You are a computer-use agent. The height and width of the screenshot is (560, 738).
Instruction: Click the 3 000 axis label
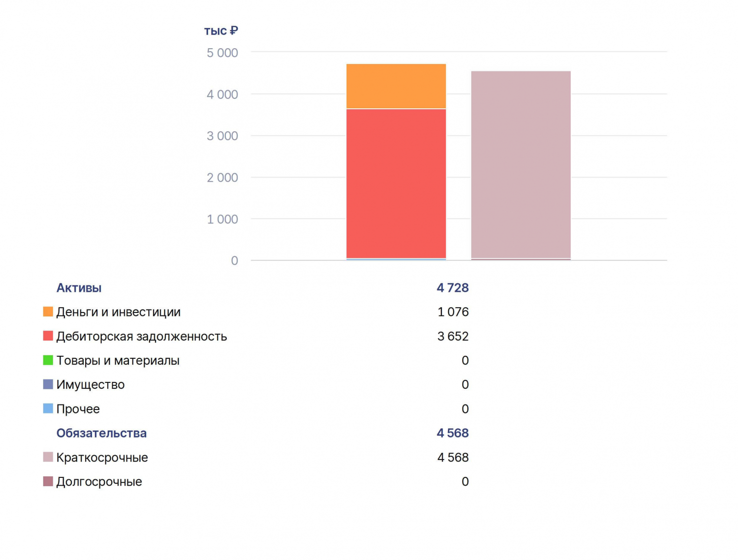(x=222, y=136)
